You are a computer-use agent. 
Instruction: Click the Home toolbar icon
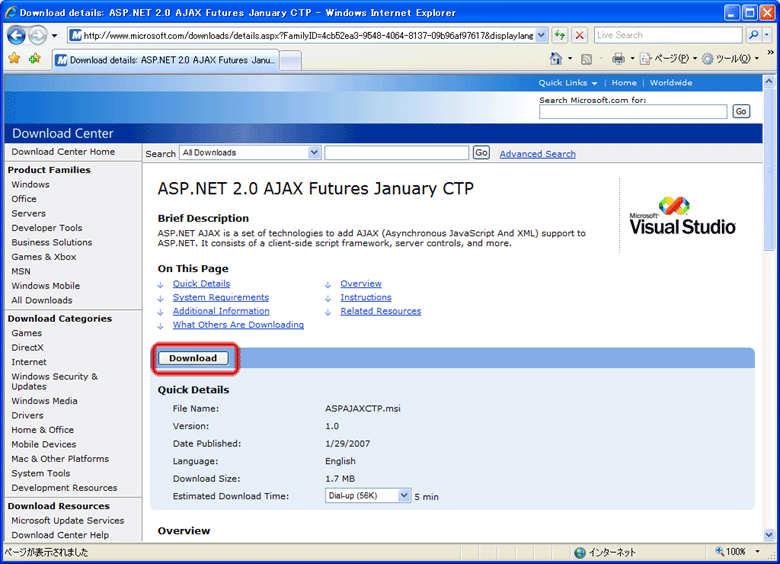556,59
